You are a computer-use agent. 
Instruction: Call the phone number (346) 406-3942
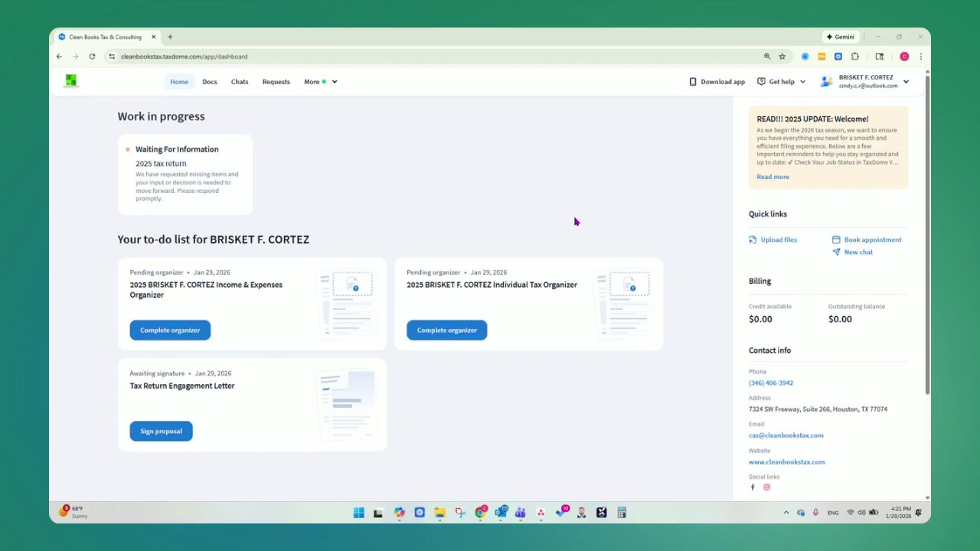point(771,383)
